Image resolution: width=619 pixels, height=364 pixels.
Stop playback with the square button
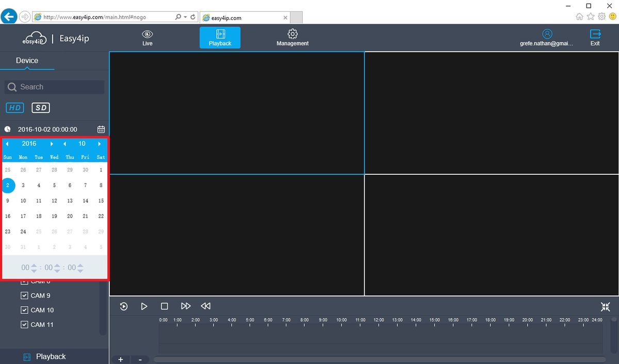pos(164,306)
